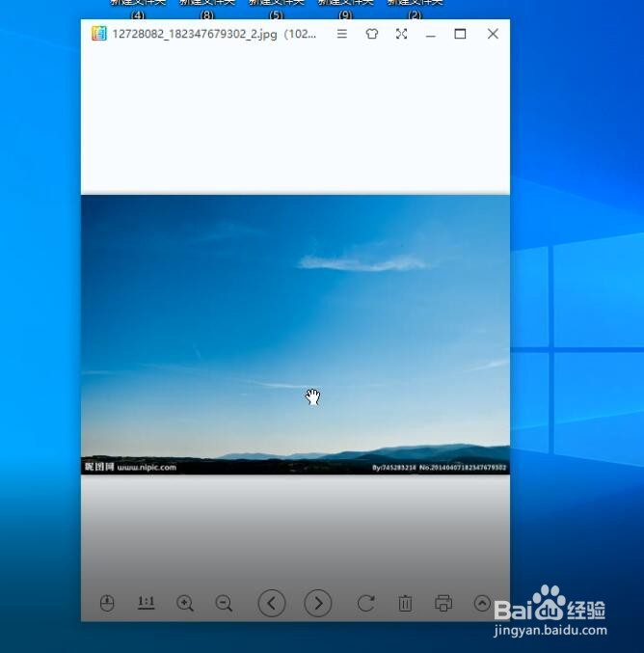Viewport: 644px width, 653px height.
Task: Enter fullscreen view mode
Action: point(401,34)
